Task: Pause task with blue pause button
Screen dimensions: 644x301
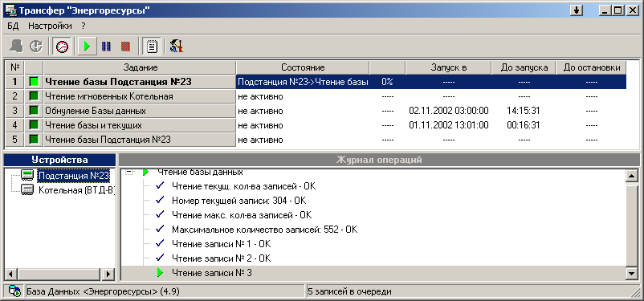Action: tap(106, 46)
